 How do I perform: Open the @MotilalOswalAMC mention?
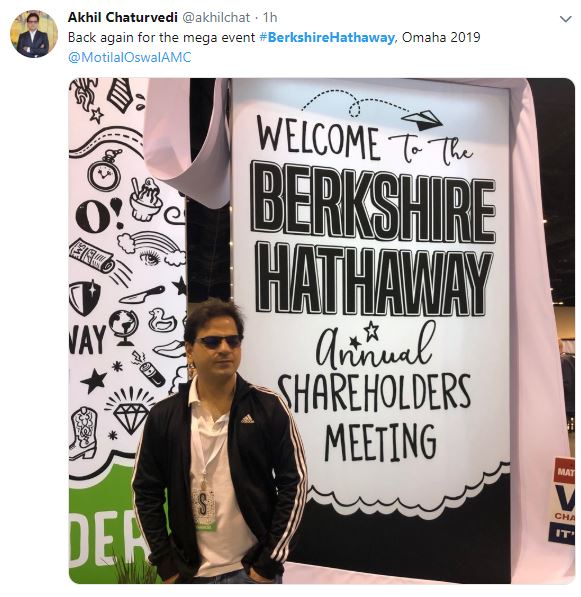click(x=129, y=57)
